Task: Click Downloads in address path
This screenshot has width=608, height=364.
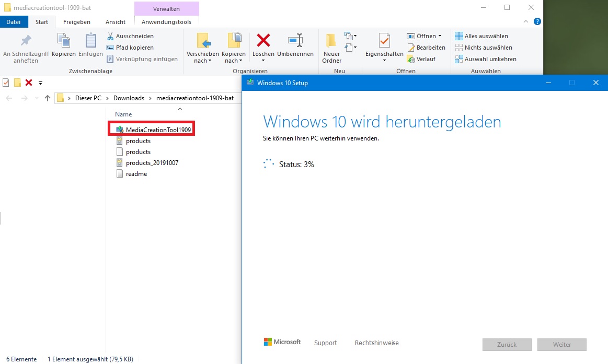Action: coord(129,98)
